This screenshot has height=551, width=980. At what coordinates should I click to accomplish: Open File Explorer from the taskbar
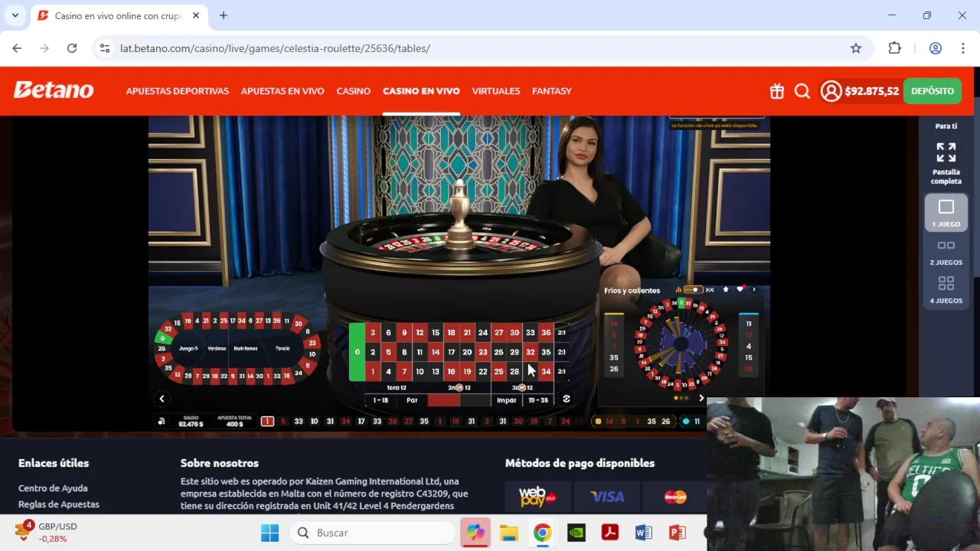click(x=509, y=533)
